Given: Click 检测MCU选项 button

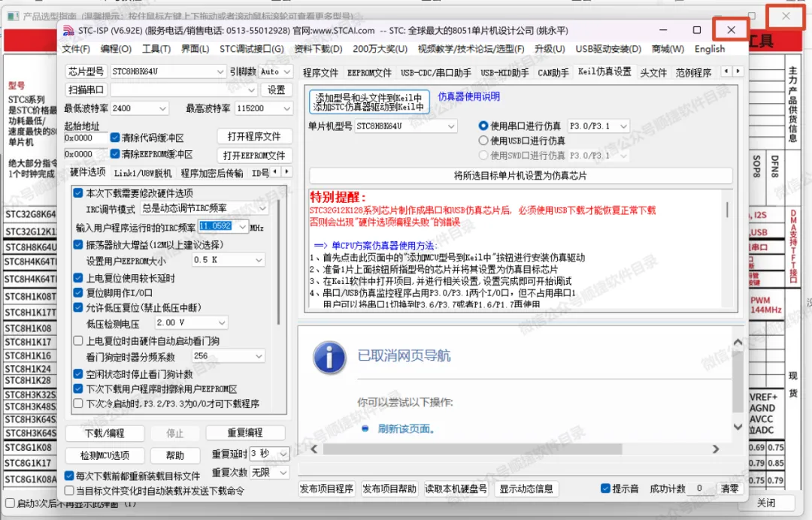Looking at the screenshot, I should [105, 455].
